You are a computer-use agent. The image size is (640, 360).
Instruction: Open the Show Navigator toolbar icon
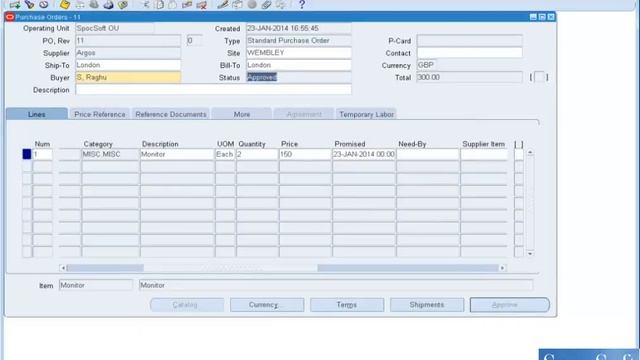pyautogui.click(x=44, y=4)
